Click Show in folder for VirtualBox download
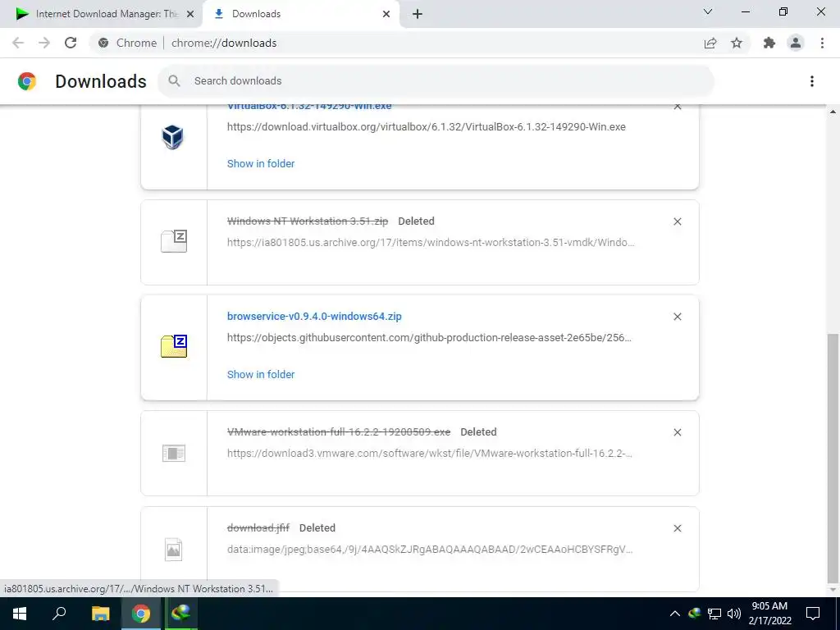The height and width of the screenshot is (630, 840). pos(261,164)
